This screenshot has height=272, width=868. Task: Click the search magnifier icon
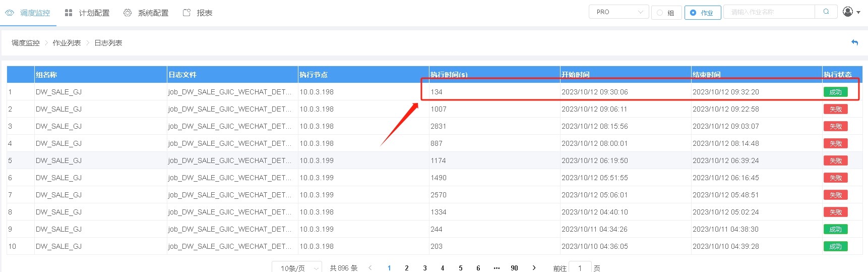tap(826, 12)
